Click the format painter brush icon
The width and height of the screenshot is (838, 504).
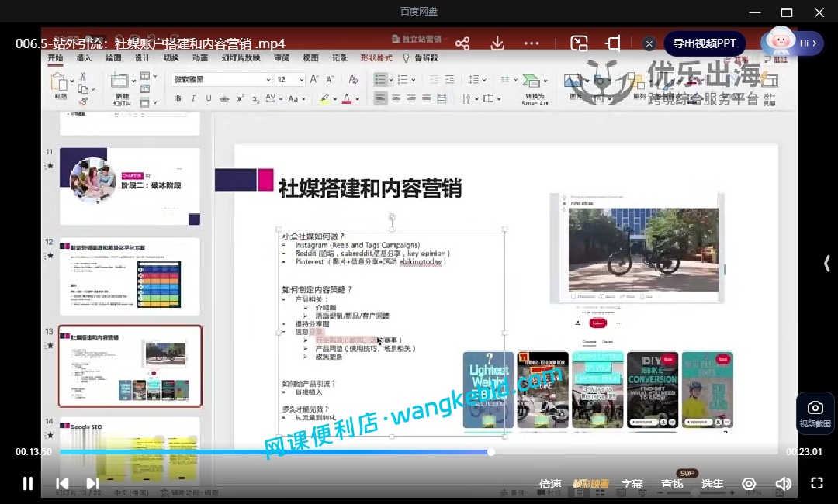pos(83,101)
